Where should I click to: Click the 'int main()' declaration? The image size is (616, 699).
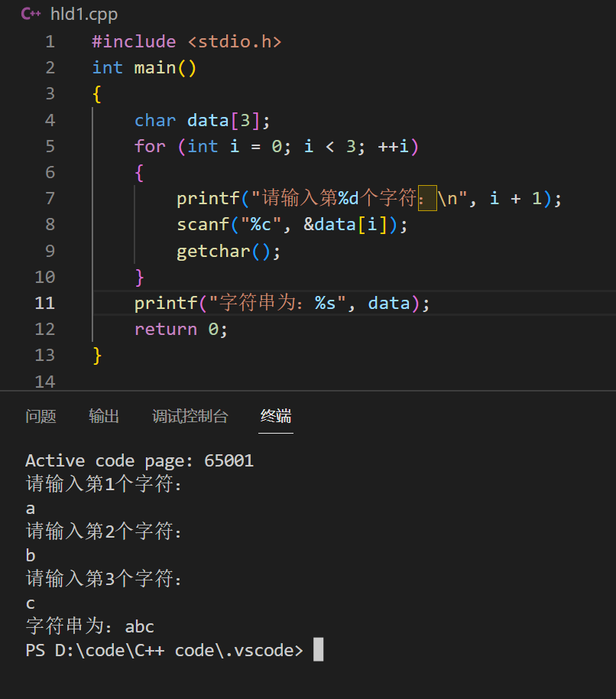pyautogui.click(x=144, y=68)
